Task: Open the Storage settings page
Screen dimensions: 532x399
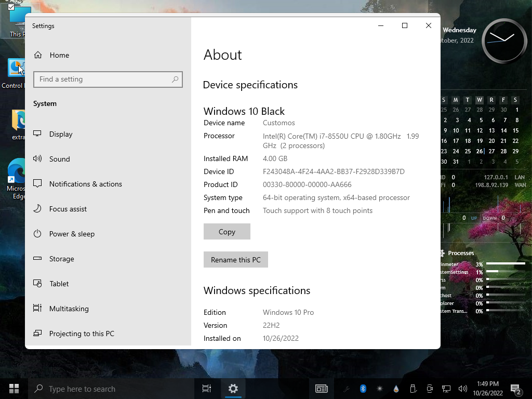Action: tap(61, 259)
